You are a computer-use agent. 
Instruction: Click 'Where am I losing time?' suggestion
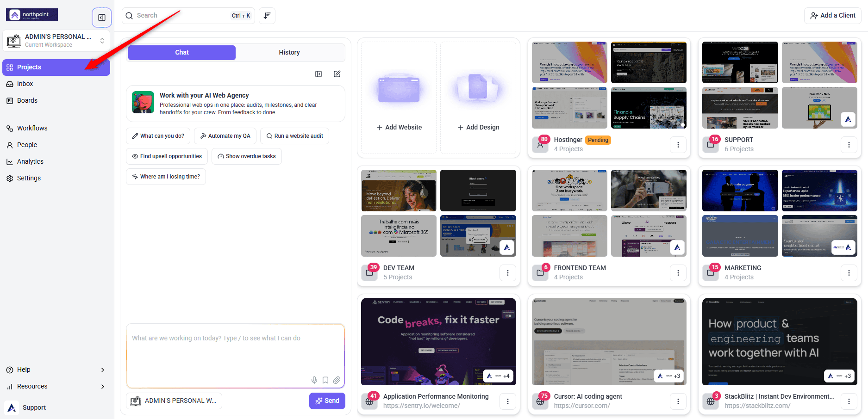[166, 177]
